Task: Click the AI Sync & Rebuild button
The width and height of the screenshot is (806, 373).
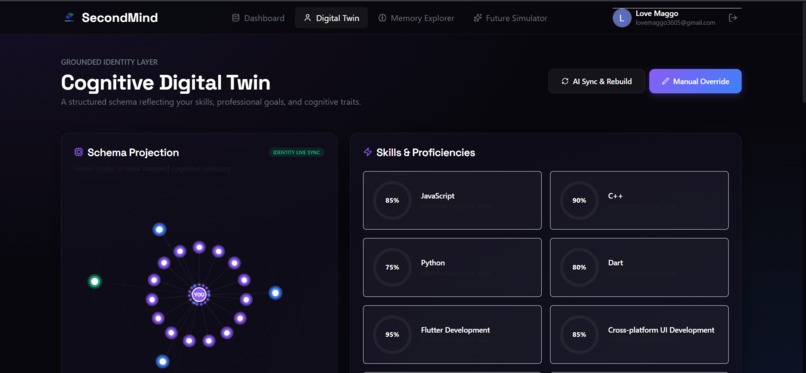Action: pyautogui.click(x=596, y=81)
